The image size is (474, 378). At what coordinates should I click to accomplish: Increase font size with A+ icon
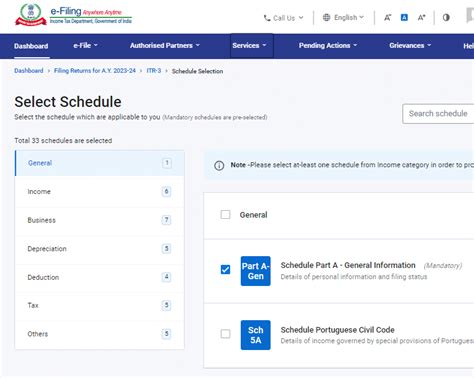[x=422, y=18]
